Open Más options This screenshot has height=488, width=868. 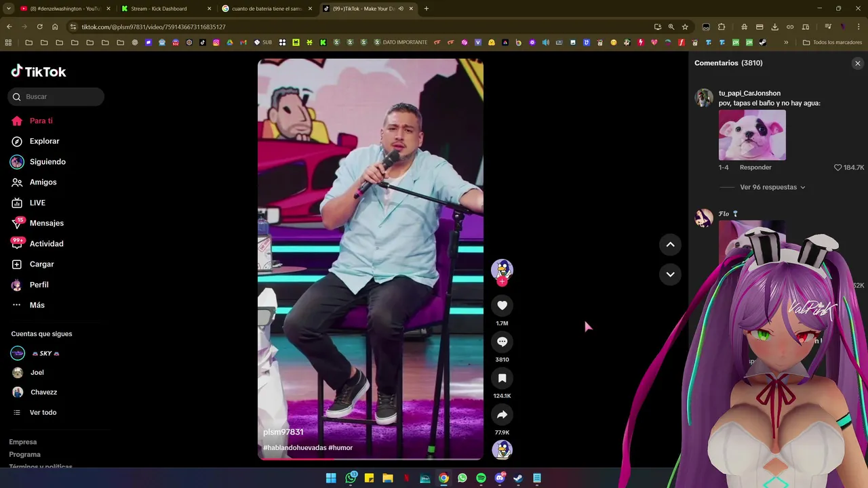pos(37,305)
